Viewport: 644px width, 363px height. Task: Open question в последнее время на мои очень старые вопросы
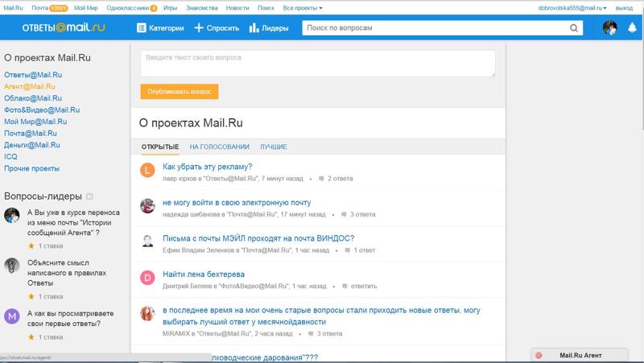(321, 316)
